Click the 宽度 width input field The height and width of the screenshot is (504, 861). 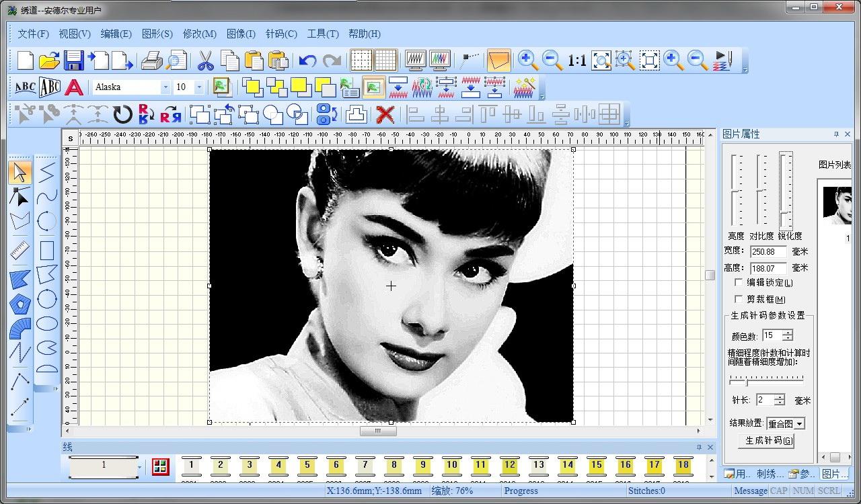point(768,252)
